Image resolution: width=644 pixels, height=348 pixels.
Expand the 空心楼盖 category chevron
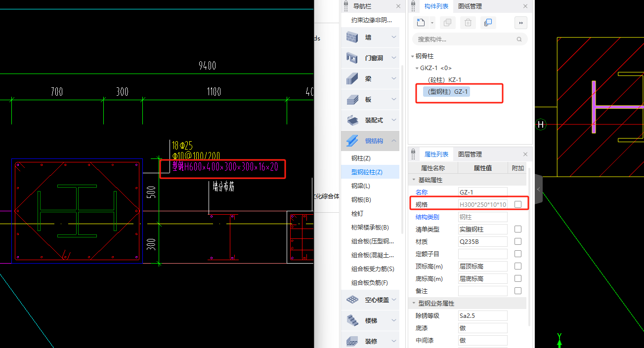click(x=394, y=300)
